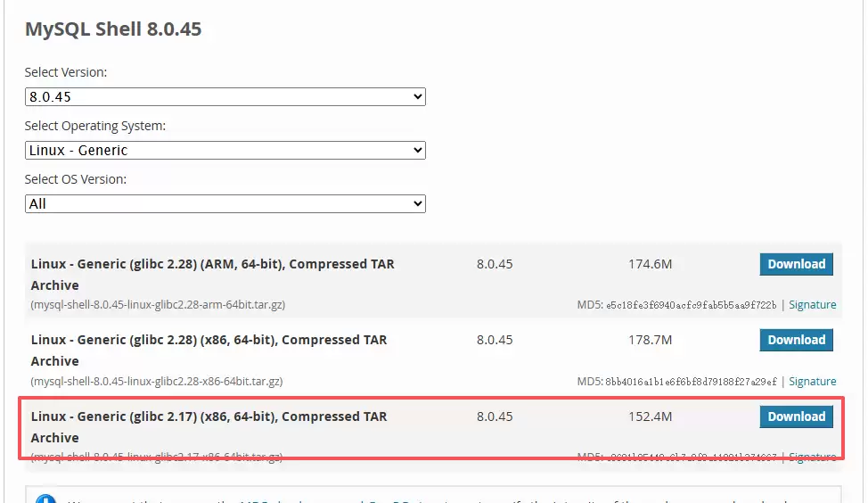Viewport: 868px width, 503px height.
Task: Click the glibc2.28-x86-64bit tar.gz filename
Action: pos(156,381)
